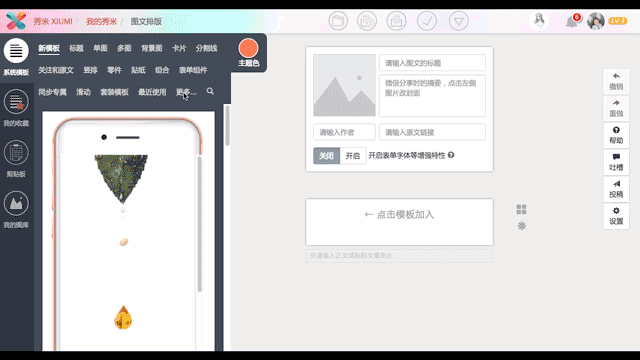Click the quick insert text box
This screenshot has height=360, width=640.
click(x=399, y=256)
